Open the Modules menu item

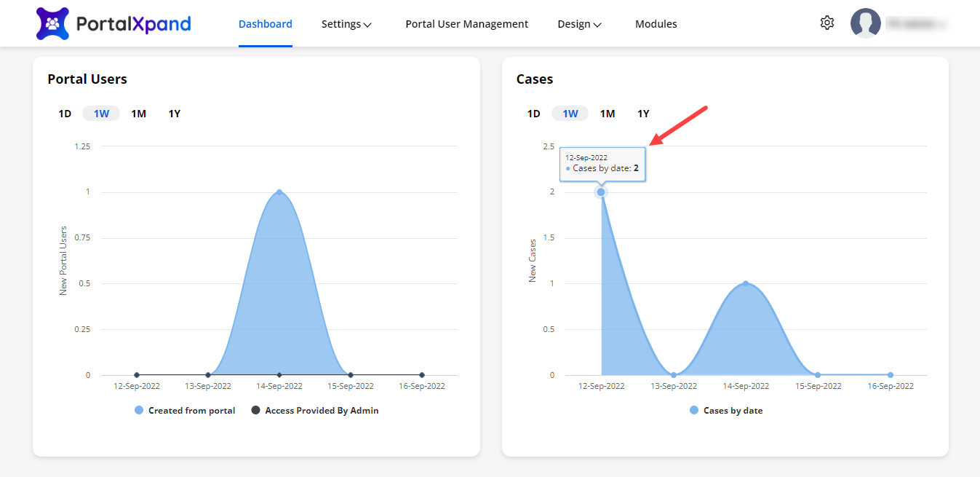click(x=656, y=24)
